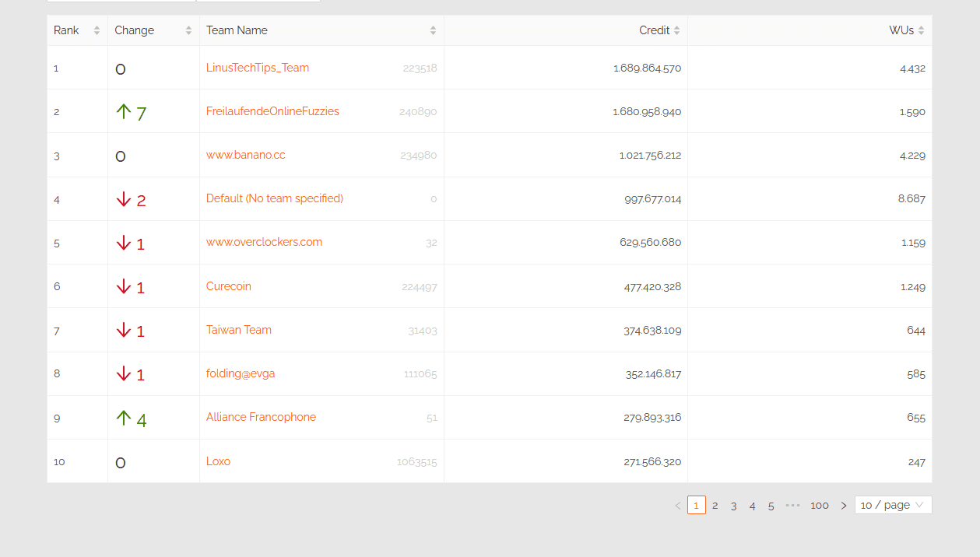Click the Team Name column sort arrows
The height and width of the screenshot is (557, 980).
coord(433,30)
